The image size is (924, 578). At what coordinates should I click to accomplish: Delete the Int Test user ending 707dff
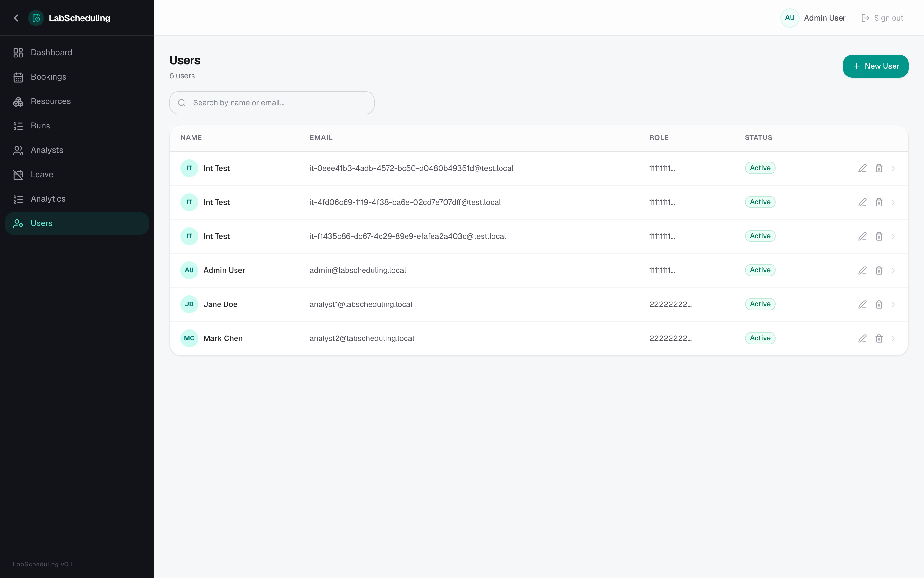879,202
